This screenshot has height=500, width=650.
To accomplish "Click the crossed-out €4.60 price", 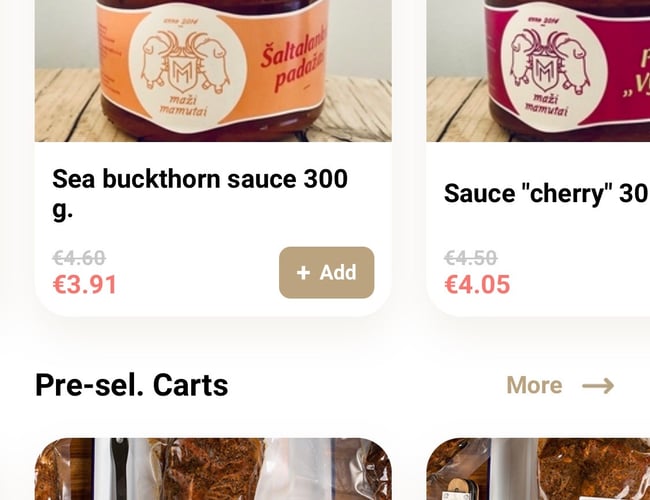I will [79, 259].
